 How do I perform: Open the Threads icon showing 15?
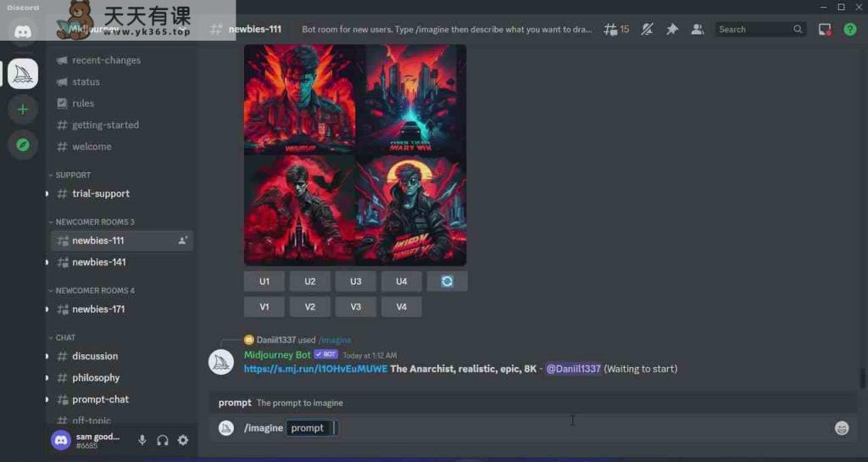point(616,30)
